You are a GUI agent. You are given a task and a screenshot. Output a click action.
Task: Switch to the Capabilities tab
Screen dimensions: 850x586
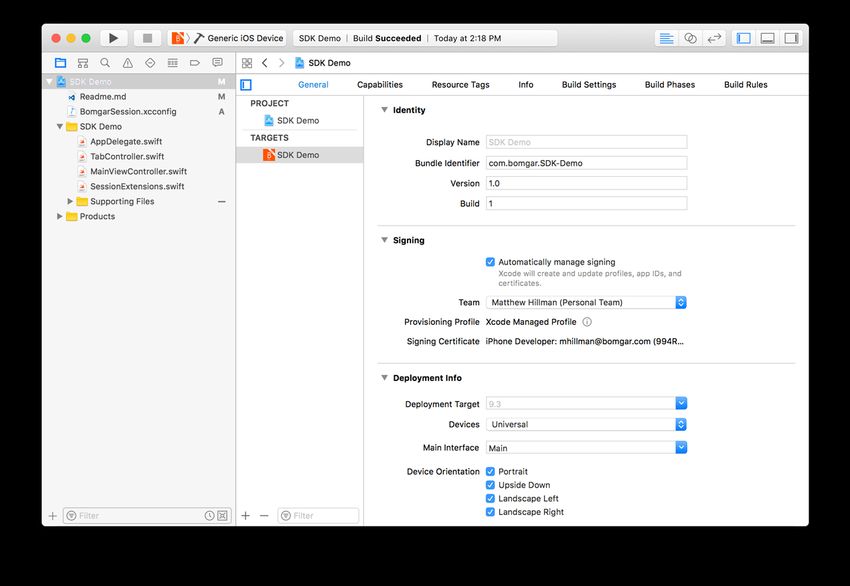coord(379,85)
